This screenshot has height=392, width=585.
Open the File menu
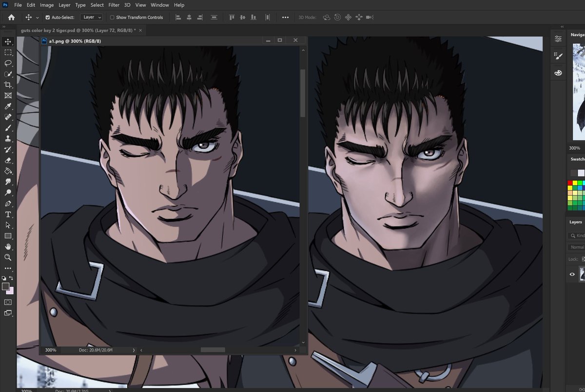18,5
